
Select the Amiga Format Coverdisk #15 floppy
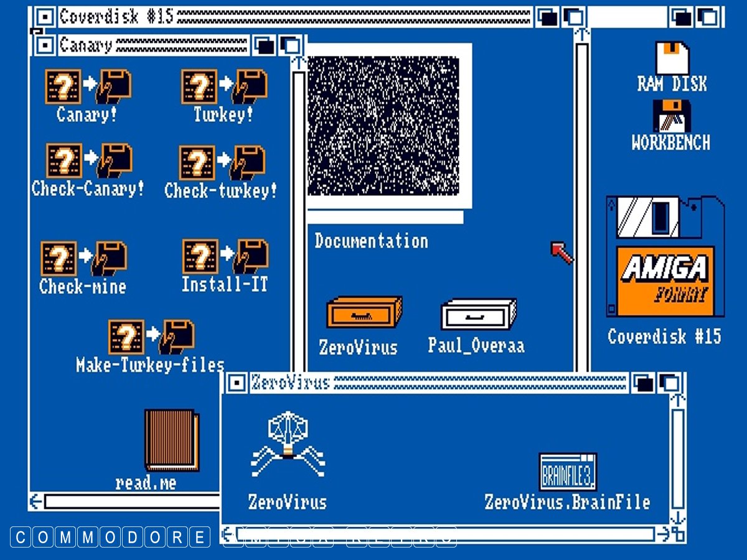(x=665, y=256)
